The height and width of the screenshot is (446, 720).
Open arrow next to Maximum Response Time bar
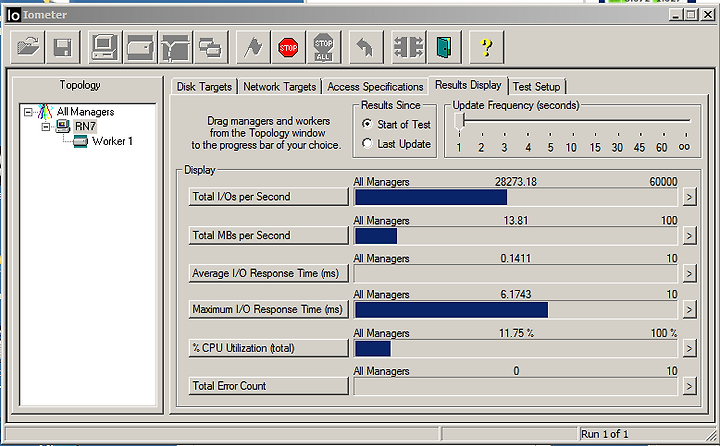coord(689,310)
